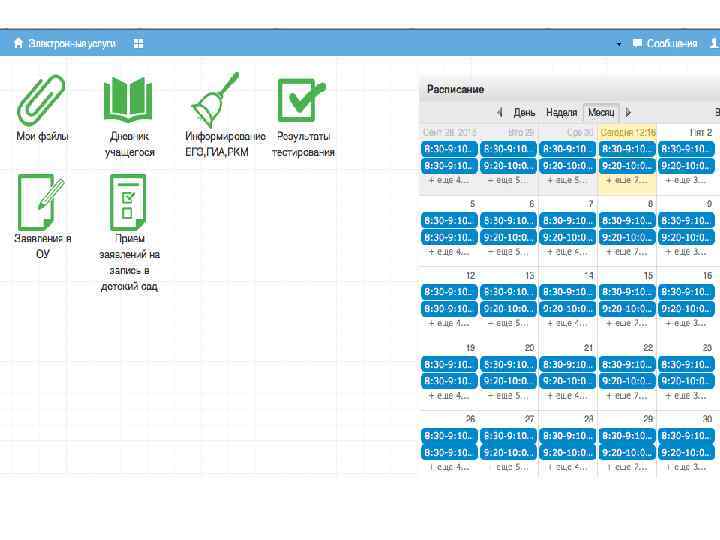
Task: Go to next period with right arrow
Action: point(629,112)
